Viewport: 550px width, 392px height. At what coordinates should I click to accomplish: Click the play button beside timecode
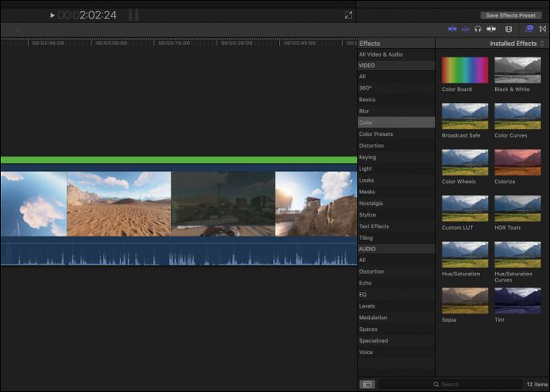pos(52,15)
